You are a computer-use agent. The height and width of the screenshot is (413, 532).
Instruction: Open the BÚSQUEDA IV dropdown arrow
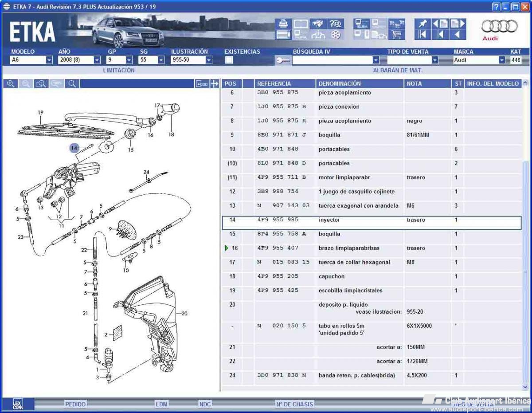[x=376, y=60]
